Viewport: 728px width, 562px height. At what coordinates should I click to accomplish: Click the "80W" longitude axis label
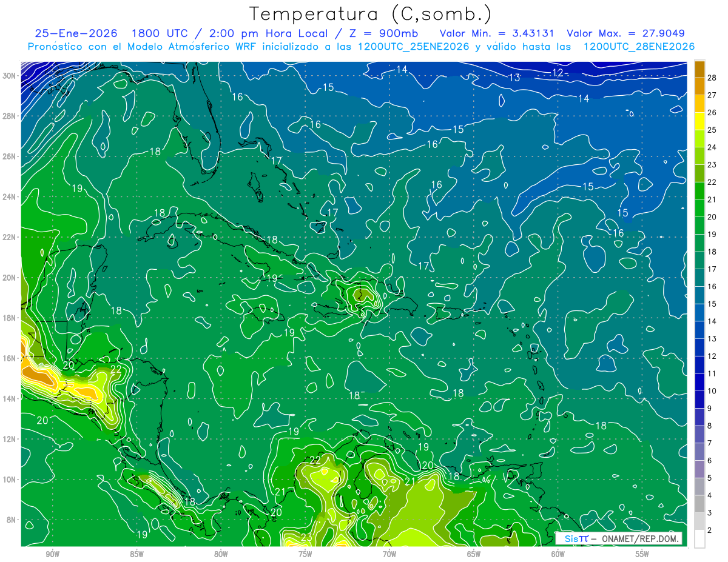221,555
